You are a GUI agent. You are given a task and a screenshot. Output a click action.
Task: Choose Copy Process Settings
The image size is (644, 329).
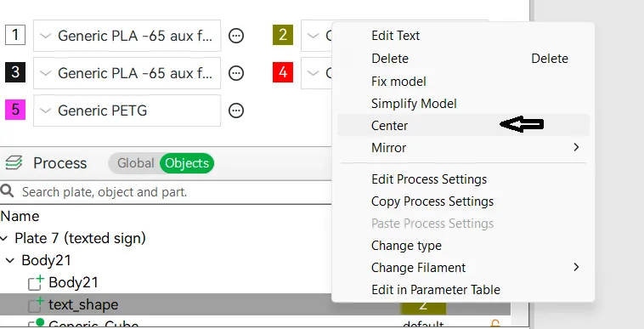coord(463,201)
